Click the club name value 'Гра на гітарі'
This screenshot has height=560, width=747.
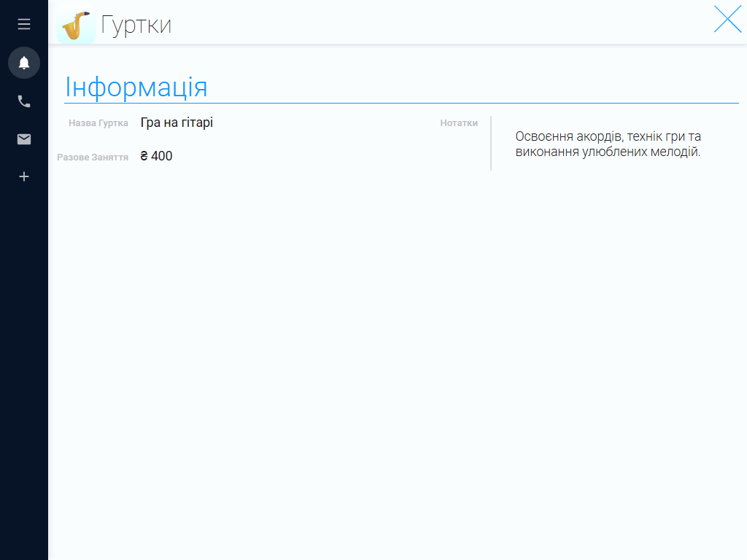(177, 122)
